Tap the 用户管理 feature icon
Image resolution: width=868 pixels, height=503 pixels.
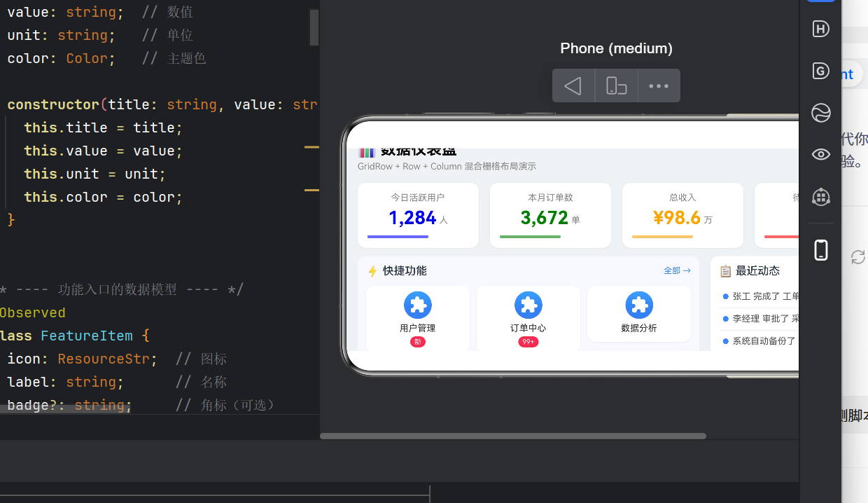pos(418,305)
